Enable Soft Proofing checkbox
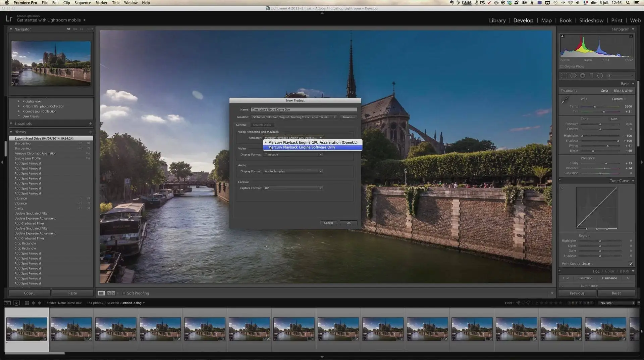 [124, 293]
